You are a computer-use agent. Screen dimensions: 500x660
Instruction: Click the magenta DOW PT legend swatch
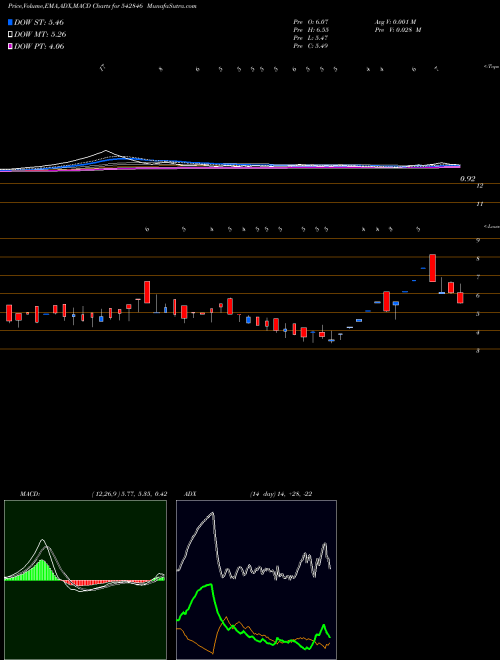pyautogui.click(x=11, y=47)
